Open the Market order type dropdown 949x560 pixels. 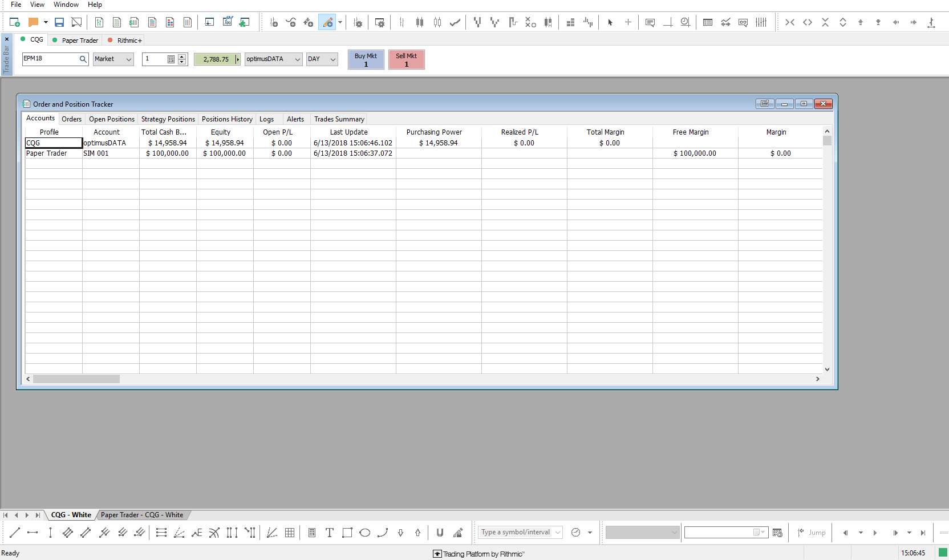click(113, 59)
